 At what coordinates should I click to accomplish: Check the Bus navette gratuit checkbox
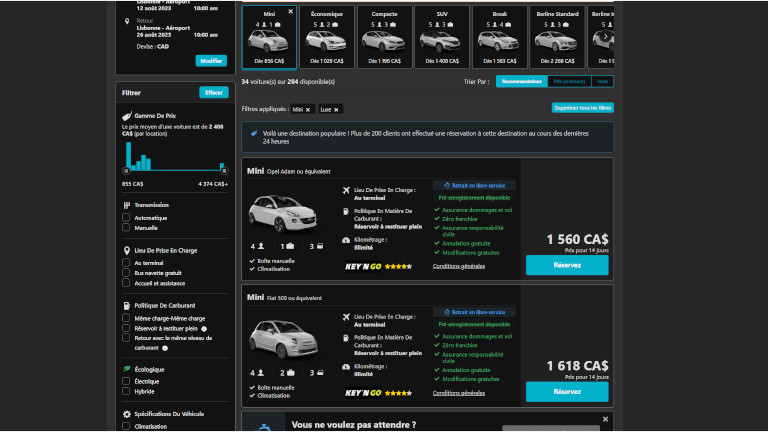[126, 273]
